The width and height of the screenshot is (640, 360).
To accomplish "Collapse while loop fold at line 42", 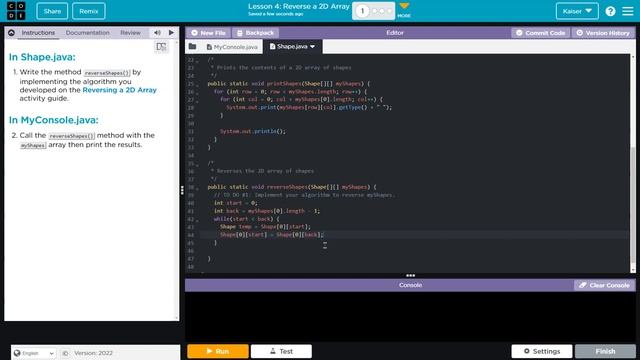I will tap(198, 220).
